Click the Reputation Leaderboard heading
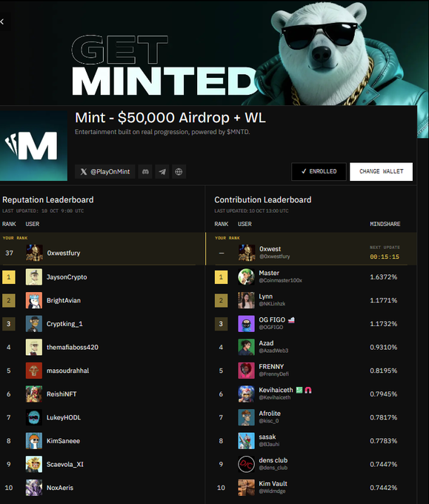 (x=48, y=199)
